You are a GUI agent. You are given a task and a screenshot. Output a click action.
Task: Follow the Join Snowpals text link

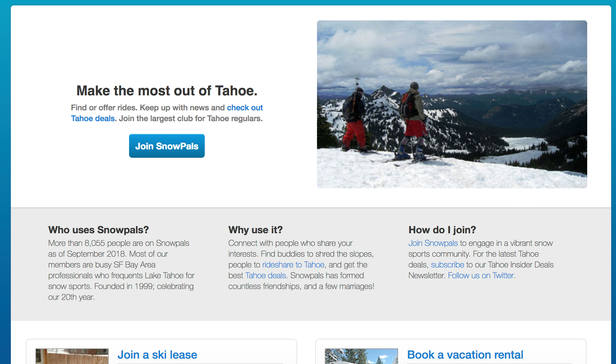click(x=433, y=243)
